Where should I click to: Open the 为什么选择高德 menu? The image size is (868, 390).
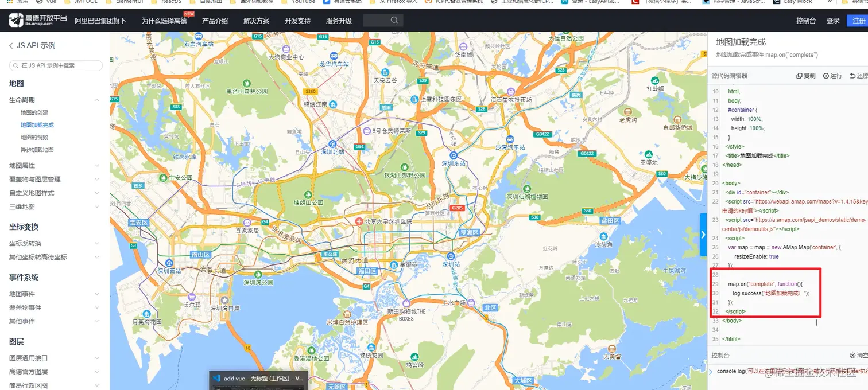(164, 21)
